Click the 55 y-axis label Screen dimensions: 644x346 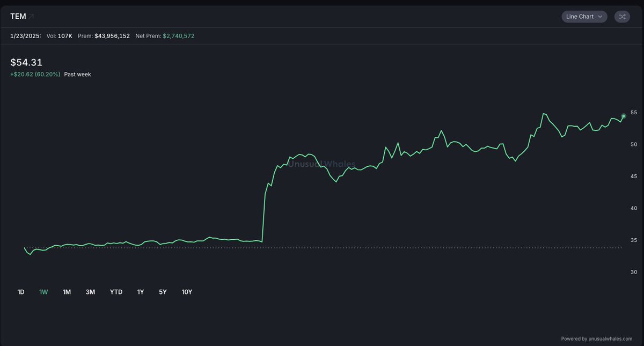coord(634,113)
